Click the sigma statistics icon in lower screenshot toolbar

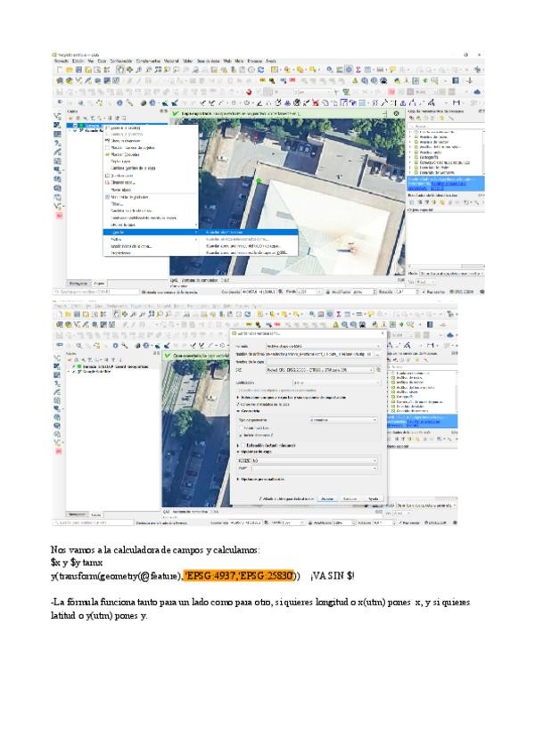(339, 314)
